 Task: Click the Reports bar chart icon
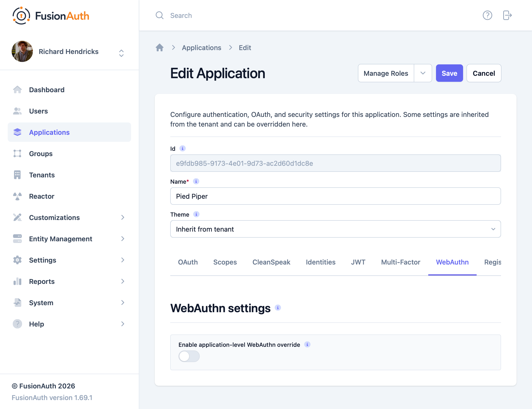coord(17,281)
